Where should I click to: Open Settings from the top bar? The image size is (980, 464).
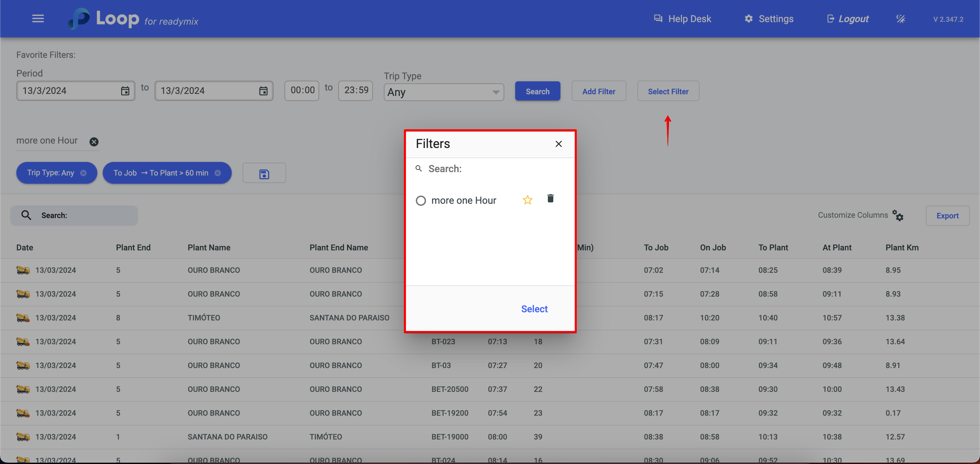point(768,19)
